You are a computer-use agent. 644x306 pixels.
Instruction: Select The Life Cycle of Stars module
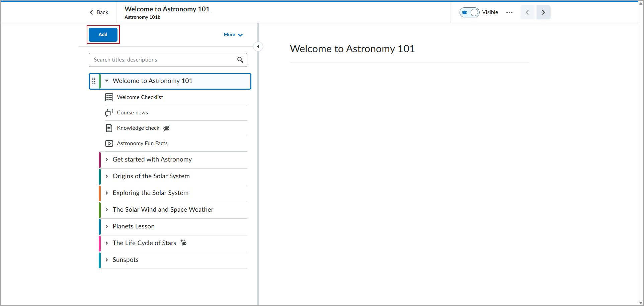144,243
